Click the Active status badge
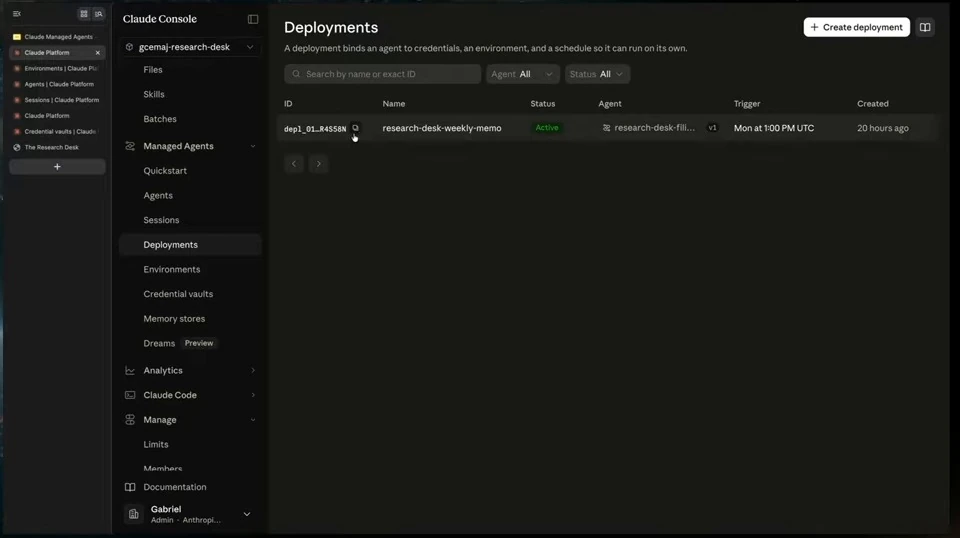The height and width of the screenshot is (538, 960). pyautogui.click(x=547, y=128)
